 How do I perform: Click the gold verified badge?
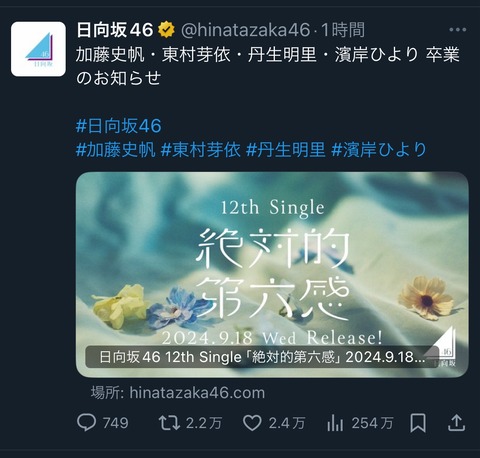coord(167,30)
